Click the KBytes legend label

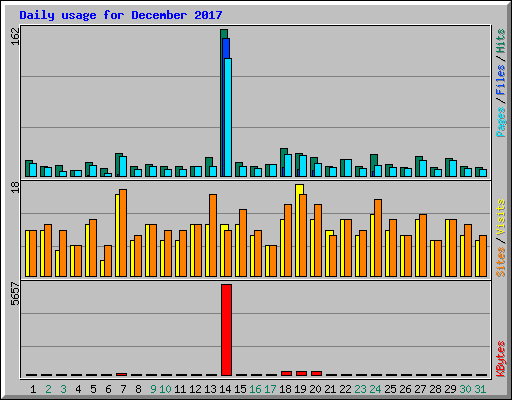click(x=501, y=359)
